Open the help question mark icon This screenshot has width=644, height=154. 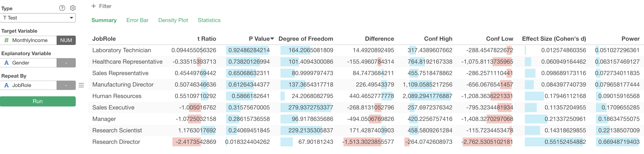62,8
